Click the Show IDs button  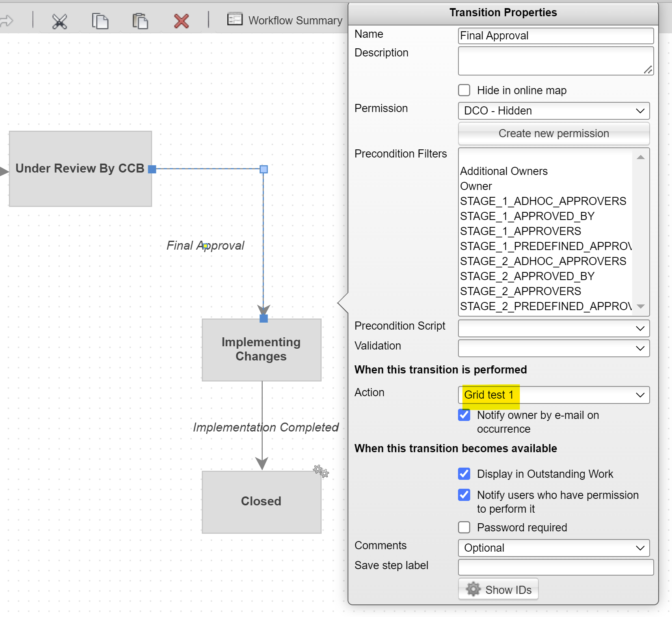498,589
